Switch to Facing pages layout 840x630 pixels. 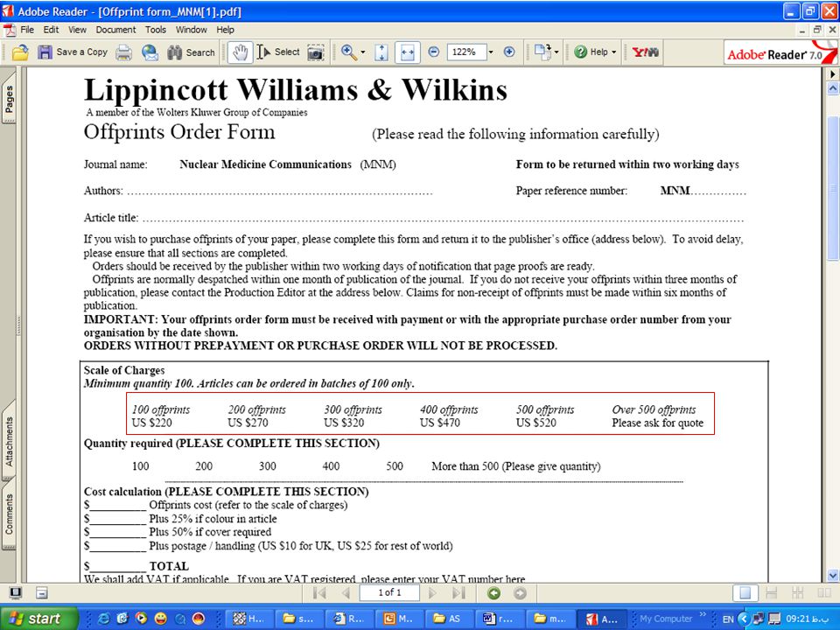pyautogui.click(x=824, y=593)
